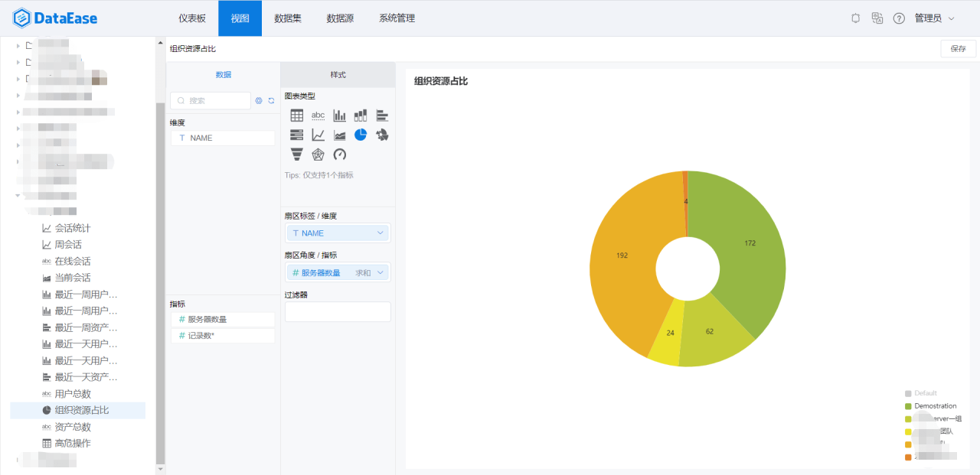The image size is (980, 475).
Task: Open the 用户总数 view in tree
Action: 73,394
